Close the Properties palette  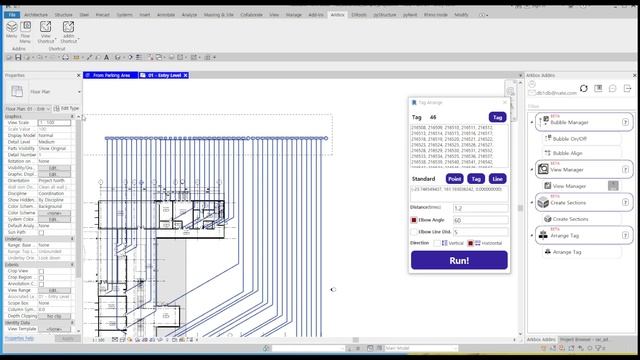pos(79,76)
